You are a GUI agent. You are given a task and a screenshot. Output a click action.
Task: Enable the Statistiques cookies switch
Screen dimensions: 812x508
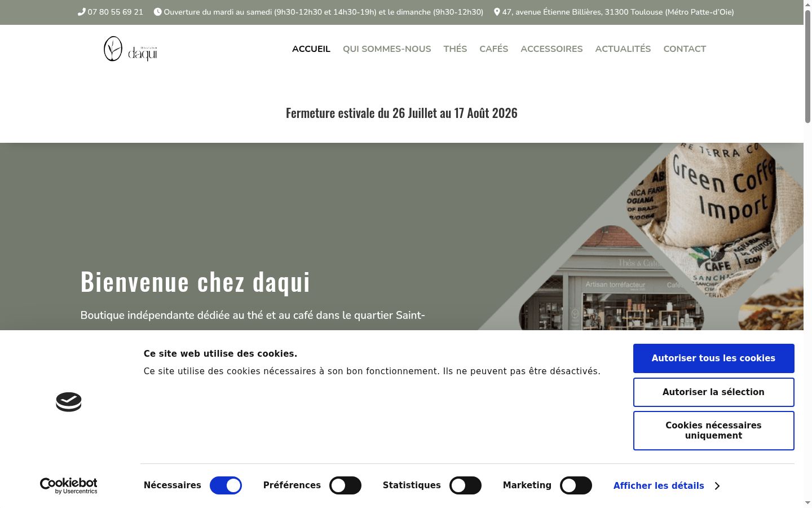click(465, 485)
